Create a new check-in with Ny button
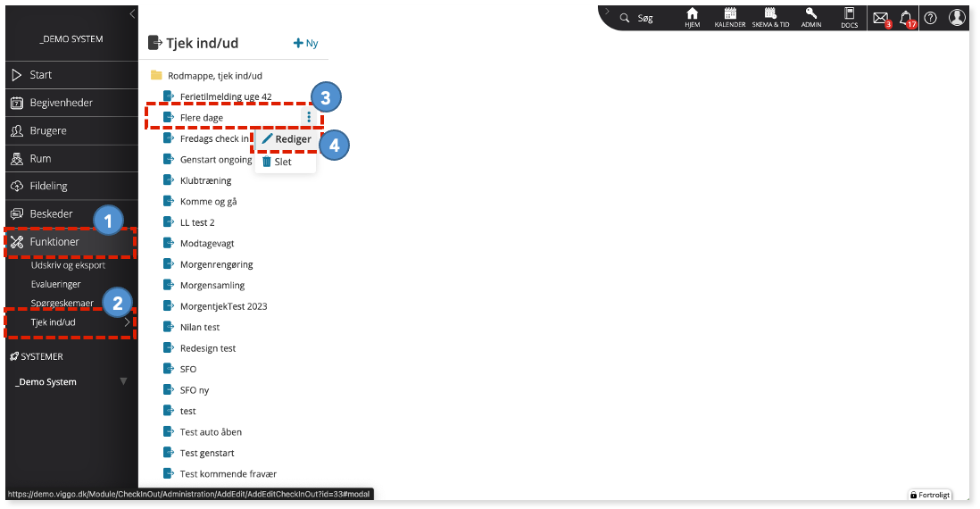The width and height of the screenshot is (980, 509). [x=305, y=43]
